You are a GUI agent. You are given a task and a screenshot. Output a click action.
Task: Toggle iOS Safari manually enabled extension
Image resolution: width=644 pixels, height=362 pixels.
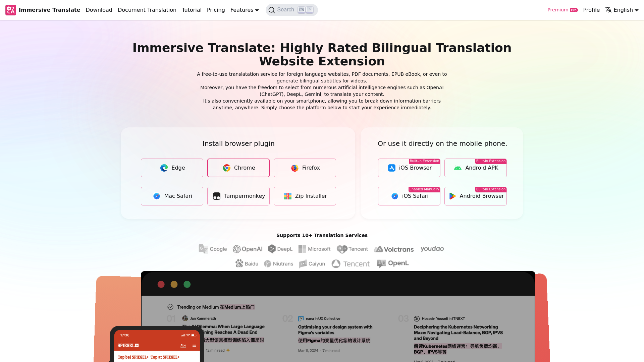pyautogui.click(x=409, y=196)
